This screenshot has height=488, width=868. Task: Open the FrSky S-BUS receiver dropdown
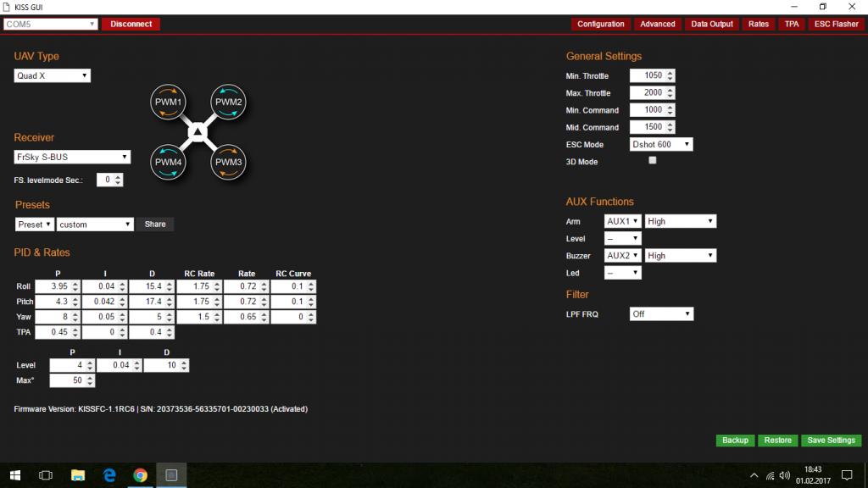coord(72,157)
